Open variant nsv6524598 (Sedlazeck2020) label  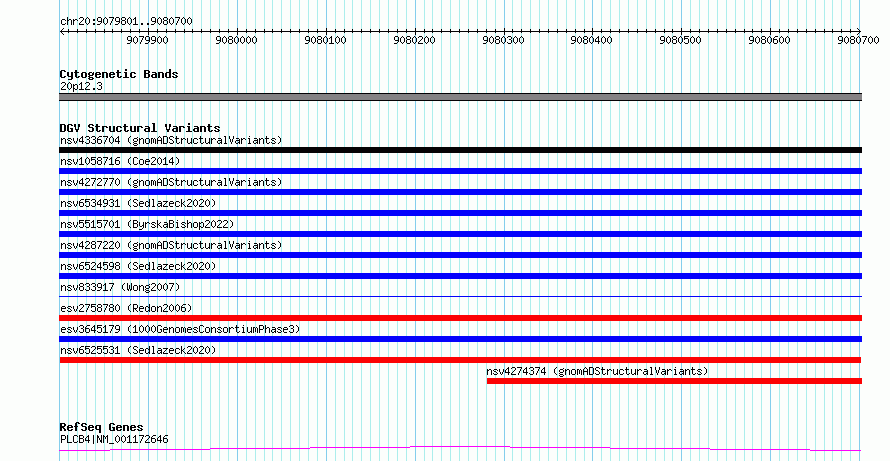coord(138,266)
